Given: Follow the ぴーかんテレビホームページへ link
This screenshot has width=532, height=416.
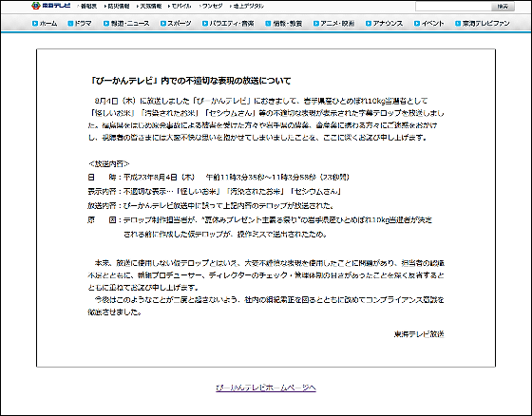Looking at the screenshot, I should pos(266,388).
